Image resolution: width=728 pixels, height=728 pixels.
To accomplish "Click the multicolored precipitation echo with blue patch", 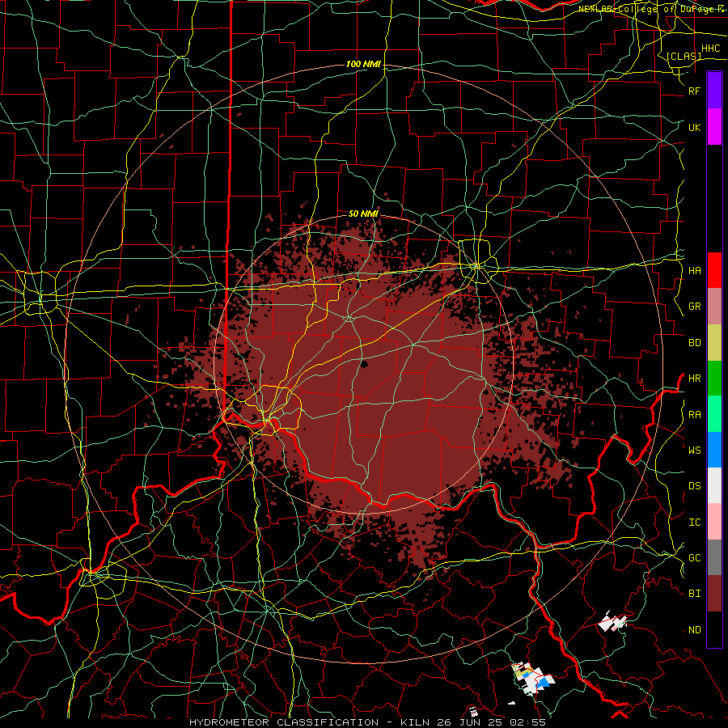I will point(532,679).
